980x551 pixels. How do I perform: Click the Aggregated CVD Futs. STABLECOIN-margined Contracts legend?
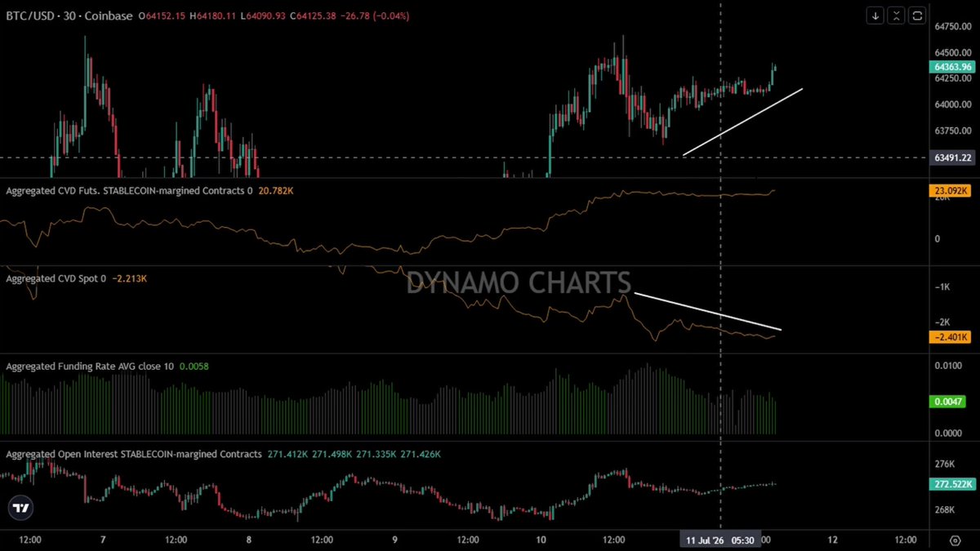click(129, 191)
